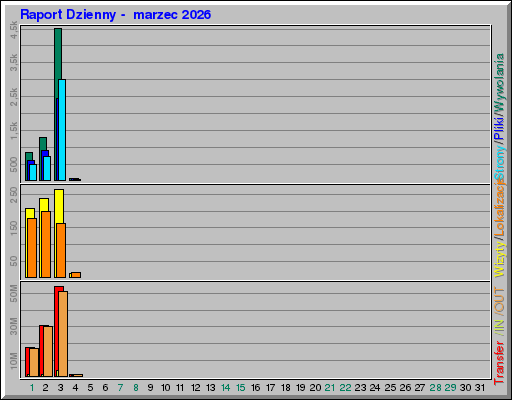Select the orange Lokalizacje bar for day 1
This screenshot has width=512, height=400.
(32, 248)
